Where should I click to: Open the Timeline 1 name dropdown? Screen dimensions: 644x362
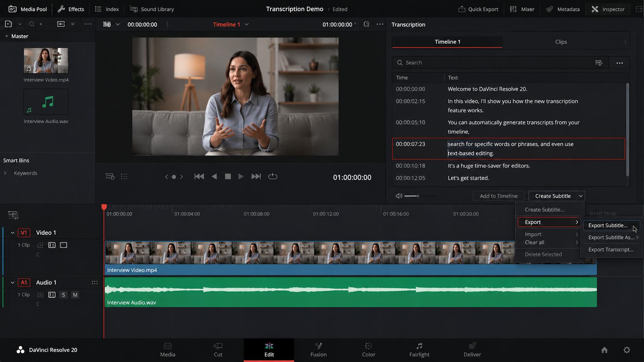(x=247, y=24)
